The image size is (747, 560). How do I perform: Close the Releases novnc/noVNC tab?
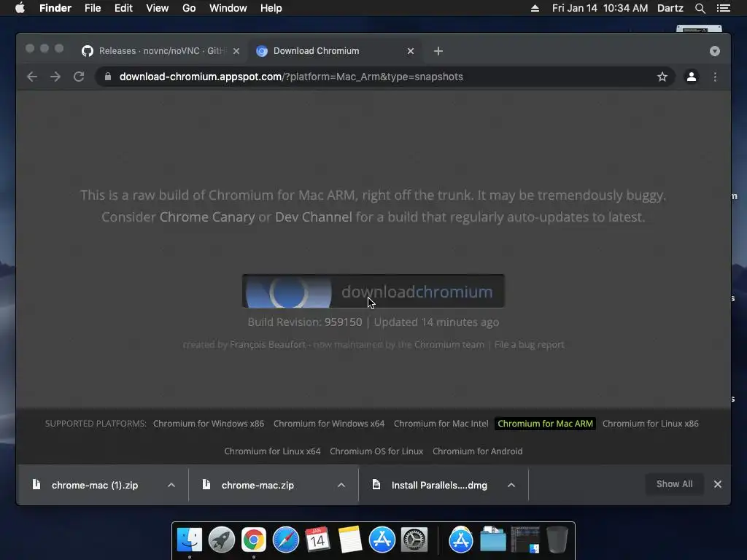(236, 51)
